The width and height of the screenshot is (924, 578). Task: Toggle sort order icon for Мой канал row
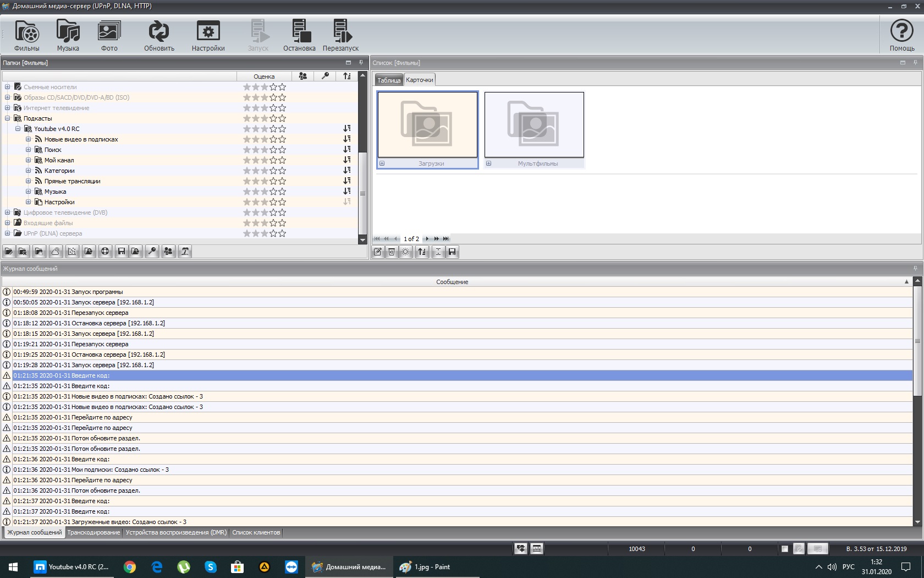[x=346, y=160]
